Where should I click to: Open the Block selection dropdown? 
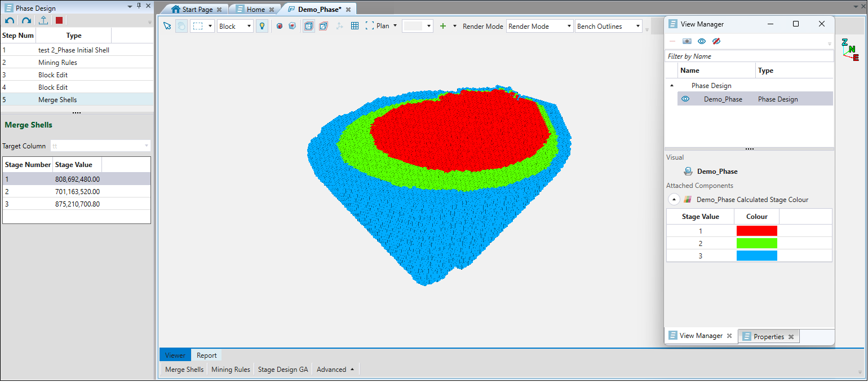[235, 26]
